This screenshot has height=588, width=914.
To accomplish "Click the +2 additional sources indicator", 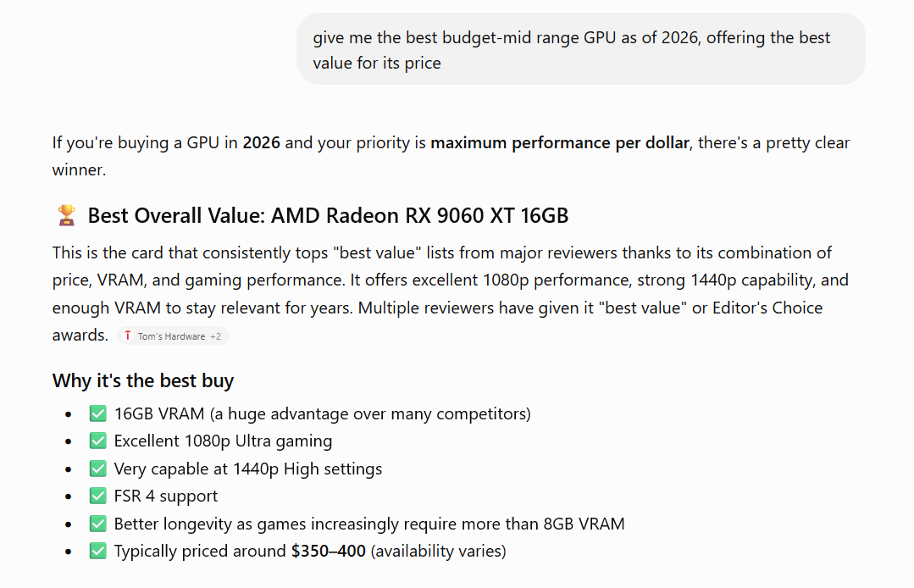I will [216, 336].
